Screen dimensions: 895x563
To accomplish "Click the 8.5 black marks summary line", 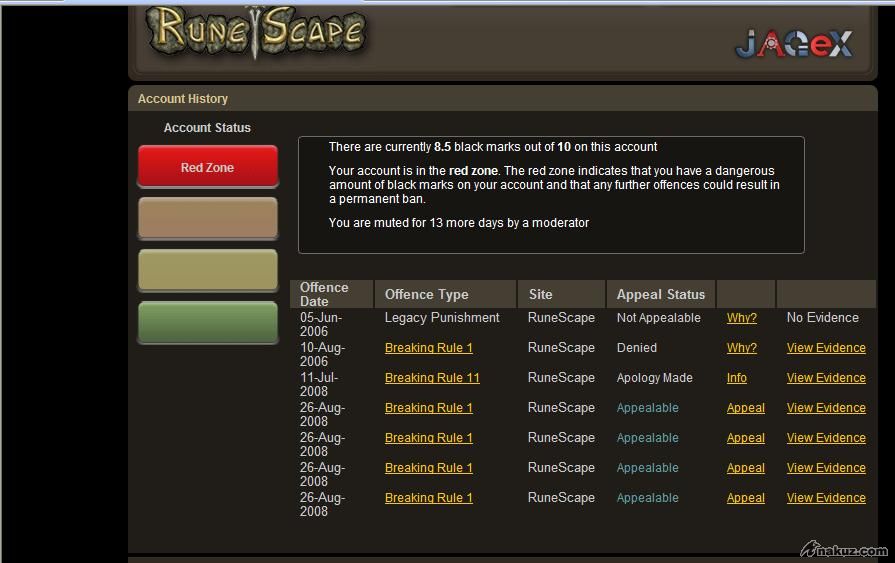I will (x=493, y=147).
